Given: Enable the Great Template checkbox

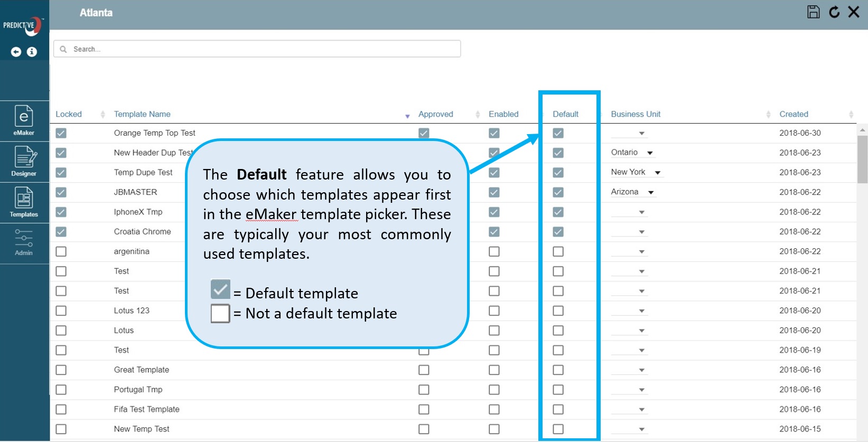Looking at the screenshot, I should click(x=494, y=370).
